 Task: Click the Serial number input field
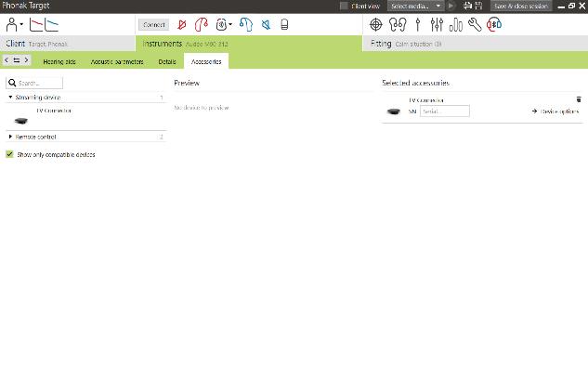click(x=444, y=111)
